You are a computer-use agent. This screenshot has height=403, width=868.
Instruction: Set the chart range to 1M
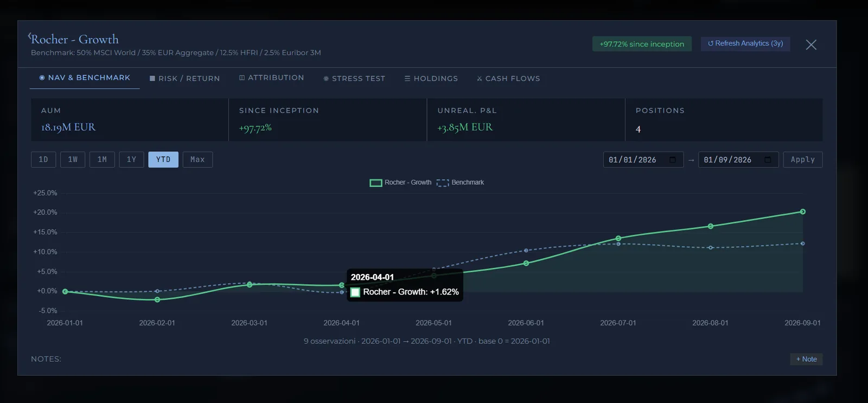(x=102, y=159)
